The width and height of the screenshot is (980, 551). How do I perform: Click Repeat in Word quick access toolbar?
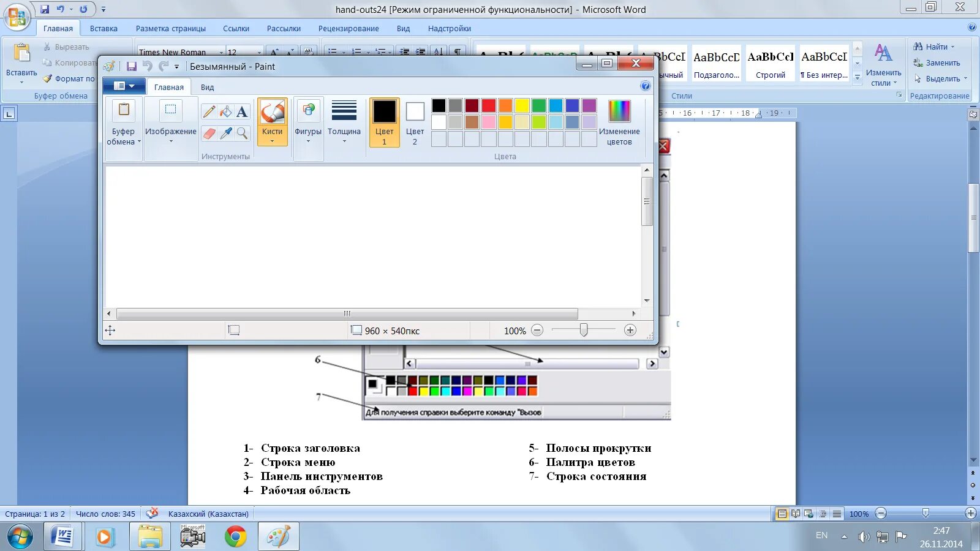click(x=83, y=9)
